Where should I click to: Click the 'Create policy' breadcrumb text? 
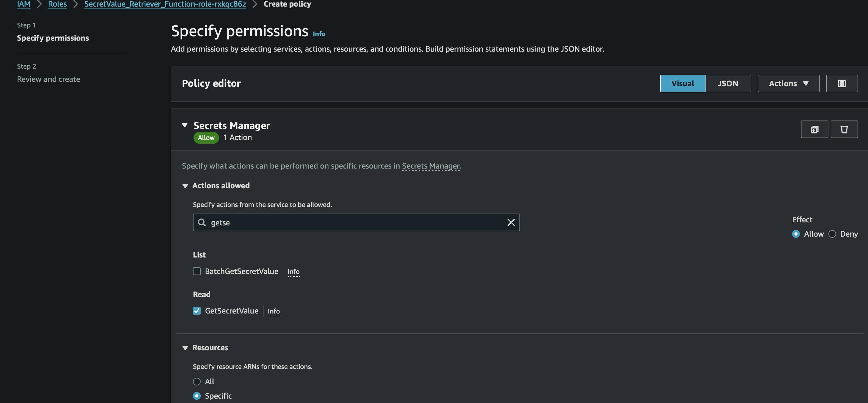287,4
